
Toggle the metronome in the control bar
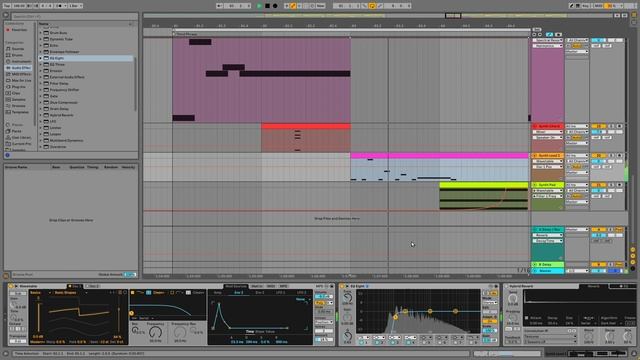pyautogui.click(x=59, y=6)
